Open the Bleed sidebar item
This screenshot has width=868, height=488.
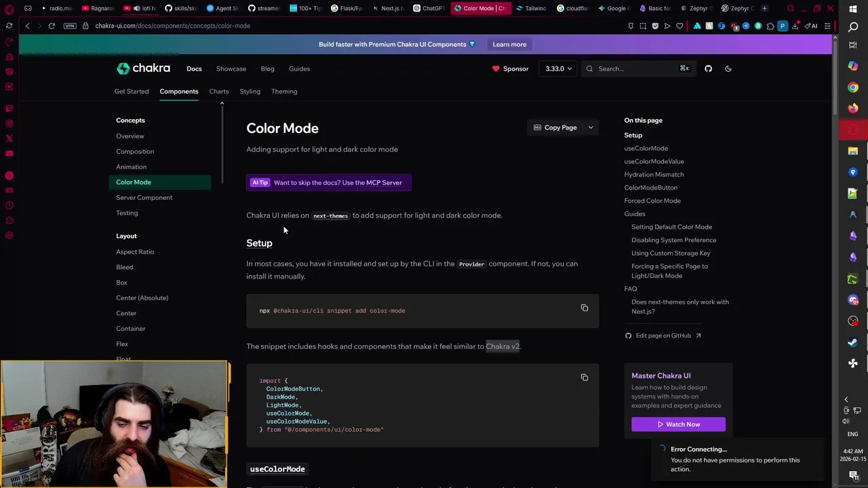coord(125,267)
